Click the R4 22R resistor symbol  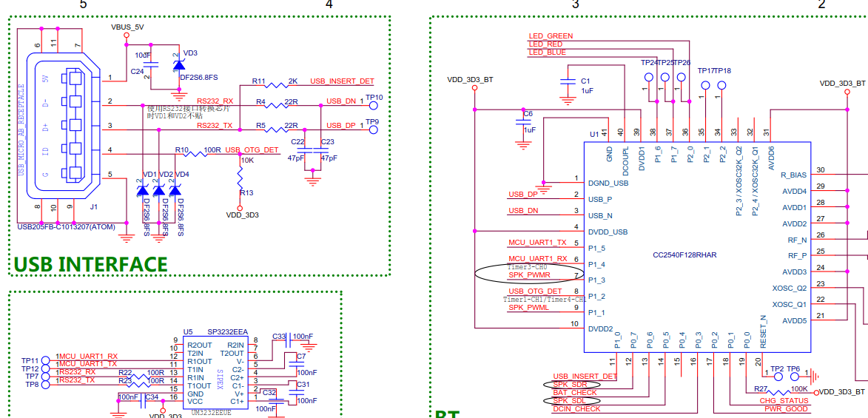pos(276,106)
